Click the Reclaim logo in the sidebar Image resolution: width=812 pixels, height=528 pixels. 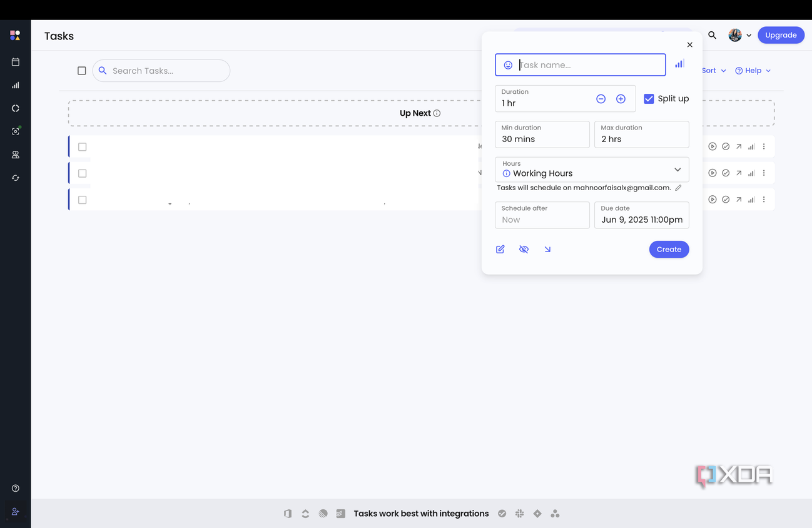[15, 36]
